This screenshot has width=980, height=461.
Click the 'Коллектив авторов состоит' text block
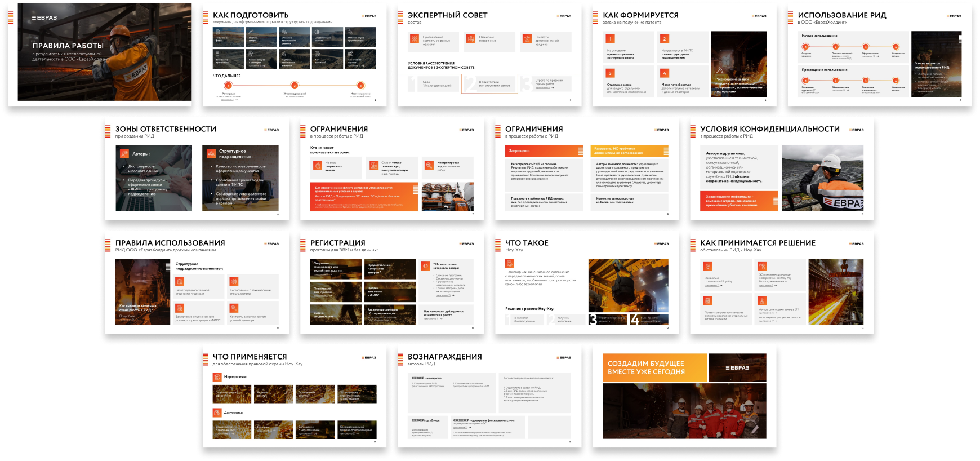[629, 202]
